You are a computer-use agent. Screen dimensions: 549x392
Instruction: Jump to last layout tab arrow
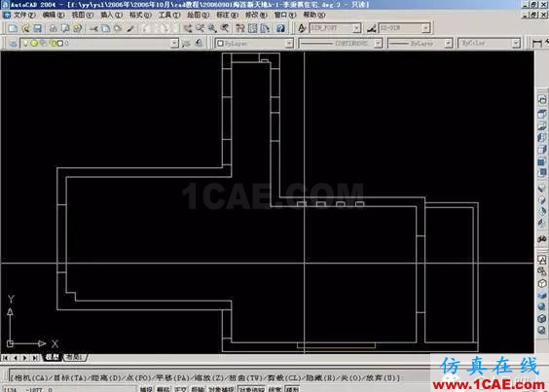pos(35,358)
